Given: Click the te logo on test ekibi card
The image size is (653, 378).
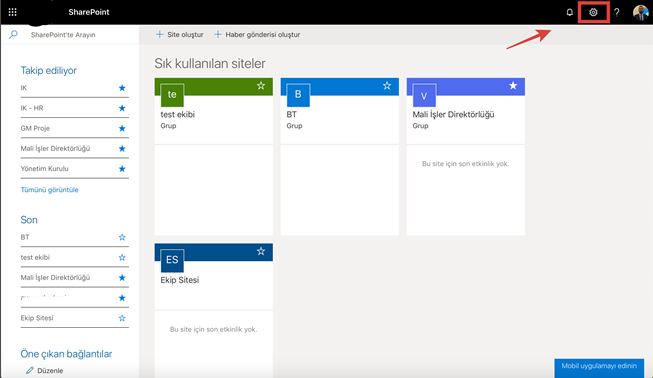Looking at the screenshot, I should click(x=172, y=95).
